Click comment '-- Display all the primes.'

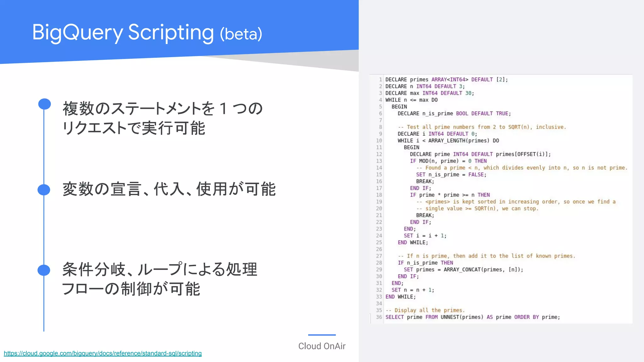coord(425,310)
